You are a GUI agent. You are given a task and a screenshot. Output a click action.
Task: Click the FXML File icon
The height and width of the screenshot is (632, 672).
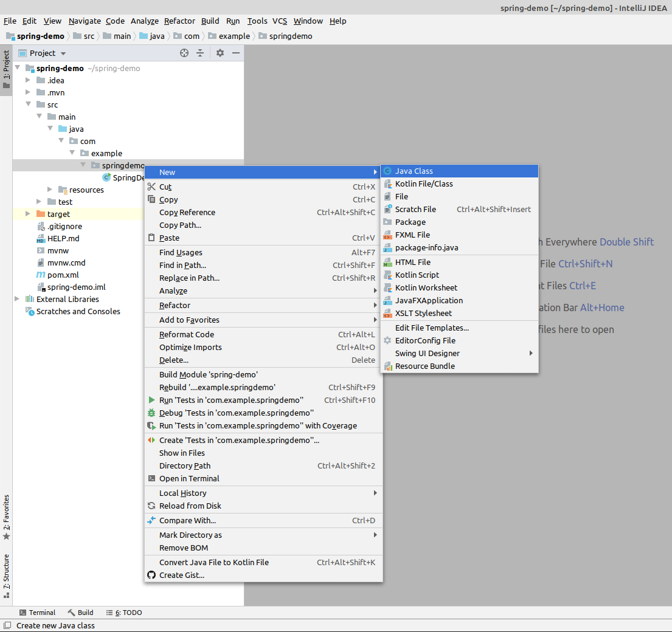point(387,235)
